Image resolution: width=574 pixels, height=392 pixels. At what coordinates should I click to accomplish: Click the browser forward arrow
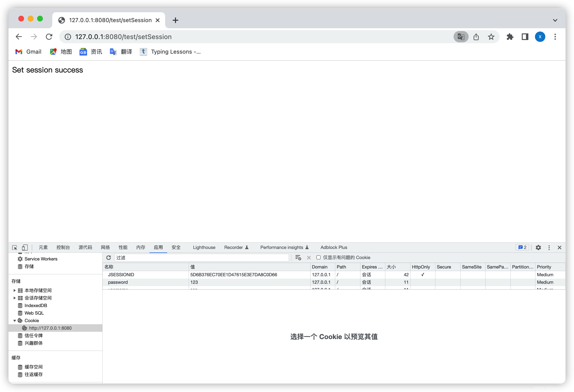point(34,37)
